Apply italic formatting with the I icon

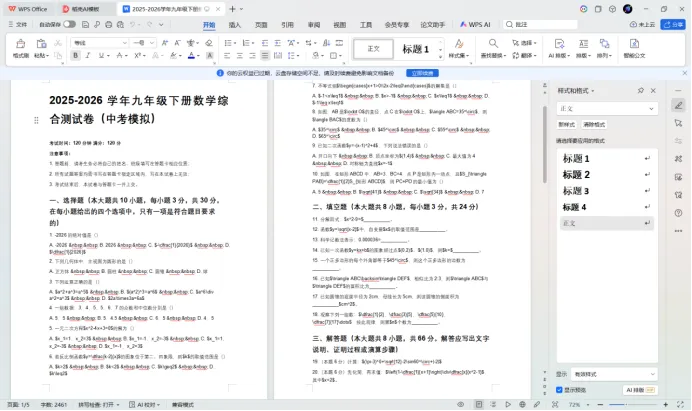[x=88, y=56]
